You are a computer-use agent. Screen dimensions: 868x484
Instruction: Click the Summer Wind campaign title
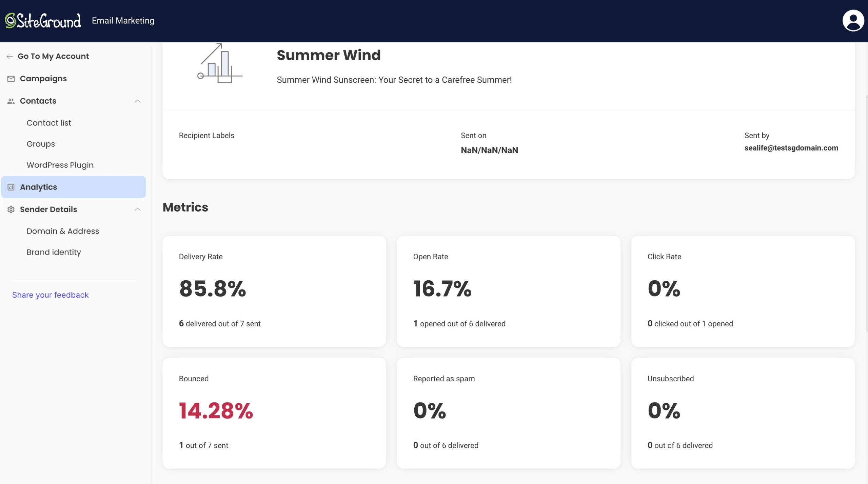click(329, 55)
